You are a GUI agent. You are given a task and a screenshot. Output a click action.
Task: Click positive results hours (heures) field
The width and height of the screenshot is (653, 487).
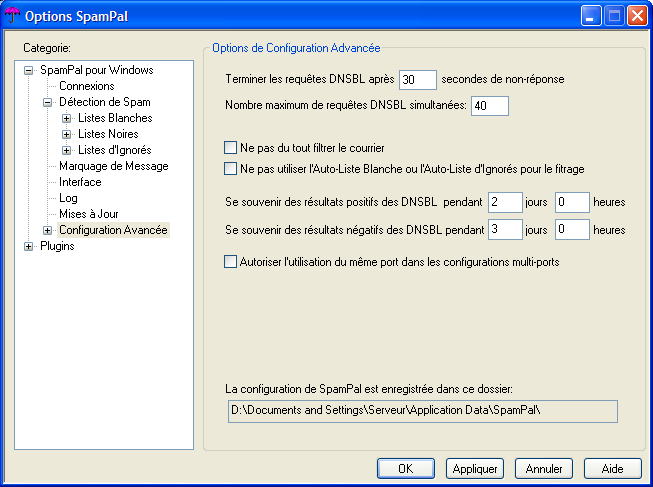tap(572, 202)
